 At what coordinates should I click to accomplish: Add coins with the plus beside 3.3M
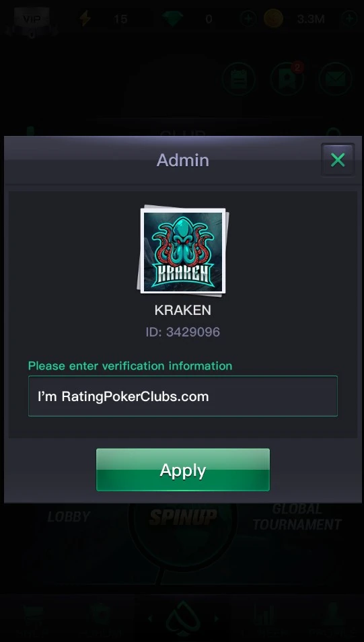point(349,19)
